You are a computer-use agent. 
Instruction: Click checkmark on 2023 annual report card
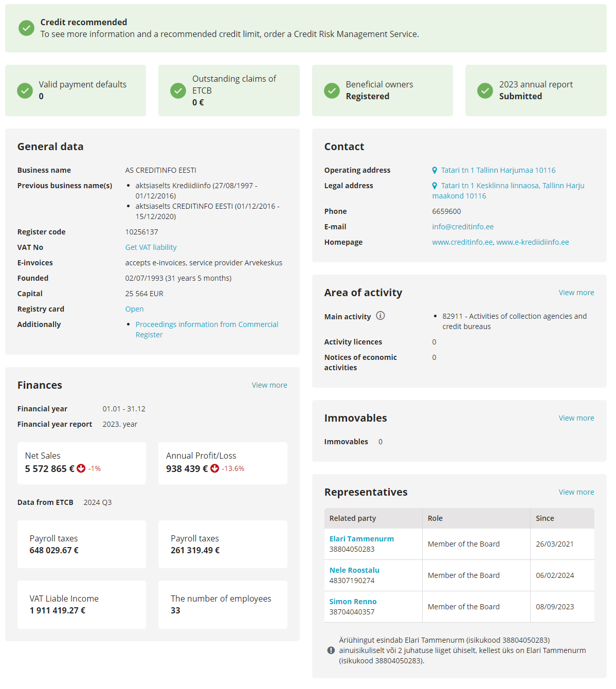click(x=485, y=90)
